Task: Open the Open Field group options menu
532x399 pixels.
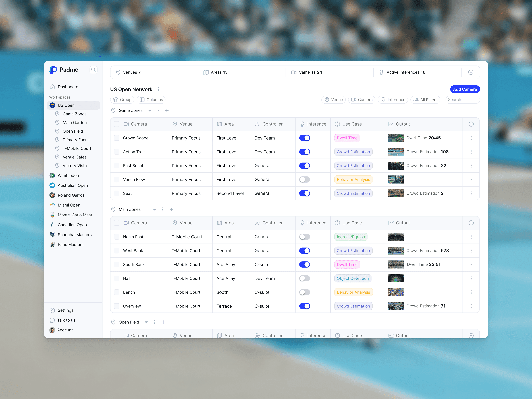Action: tap(155, 322)
